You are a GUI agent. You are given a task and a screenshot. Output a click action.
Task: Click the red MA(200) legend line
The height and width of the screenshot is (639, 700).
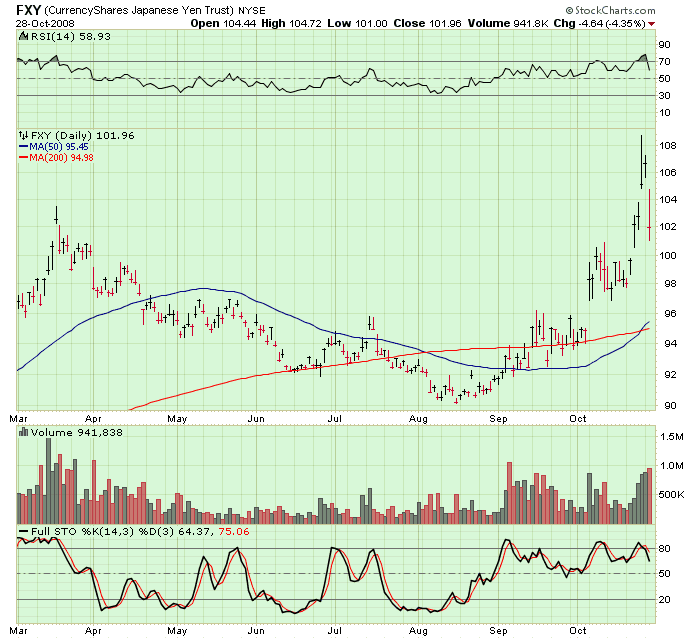pyautogui.click(x=23, y=157)
